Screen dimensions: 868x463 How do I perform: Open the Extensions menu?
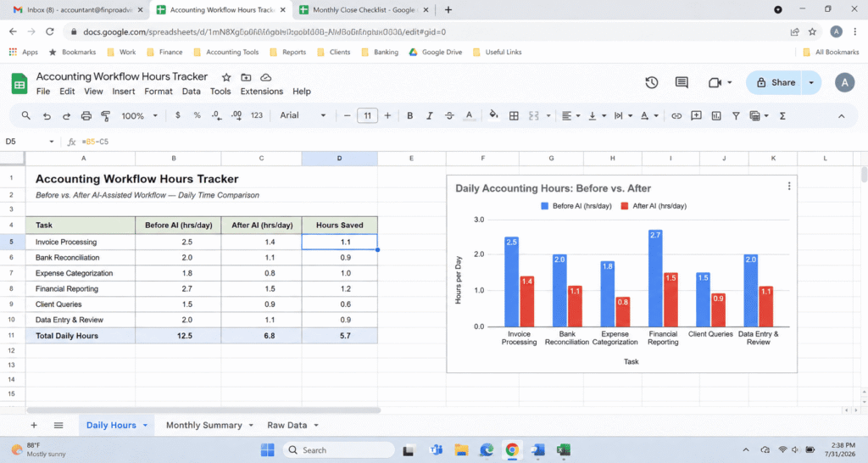(x=261, y=92)
